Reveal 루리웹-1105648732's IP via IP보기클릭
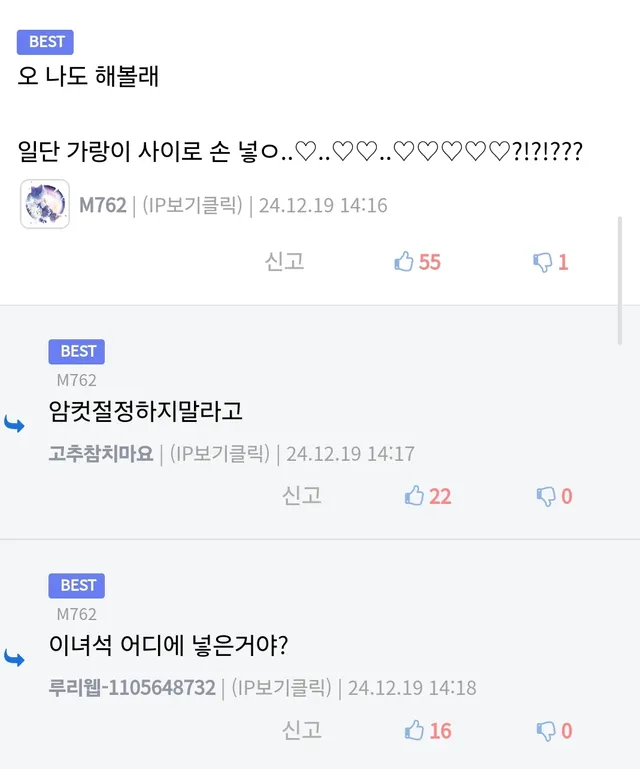 (282, 688)
